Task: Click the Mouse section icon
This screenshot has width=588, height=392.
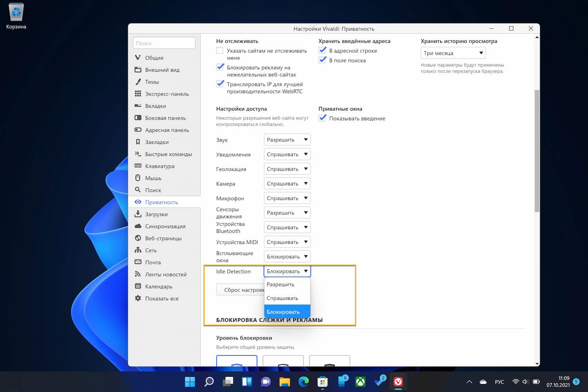Action: coord(138,178)
